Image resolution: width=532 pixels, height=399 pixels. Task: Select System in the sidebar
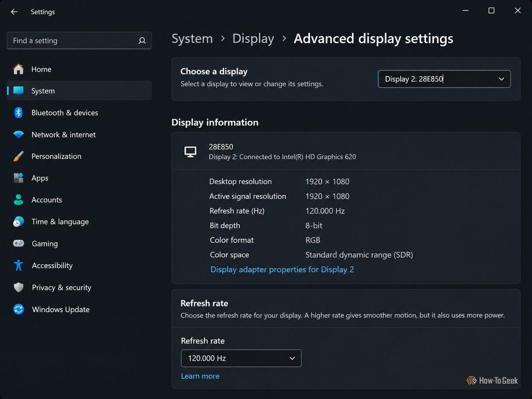point(79,91)
